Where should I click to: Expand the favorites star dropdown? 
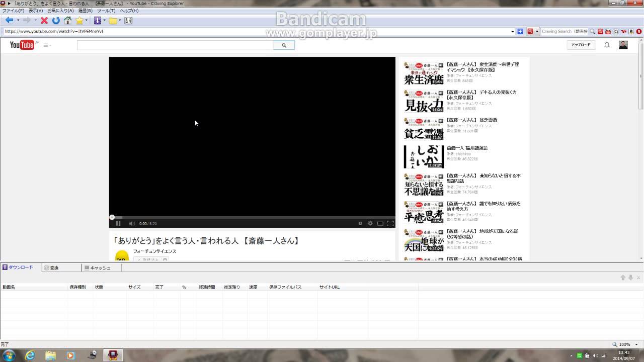point(87,21)
